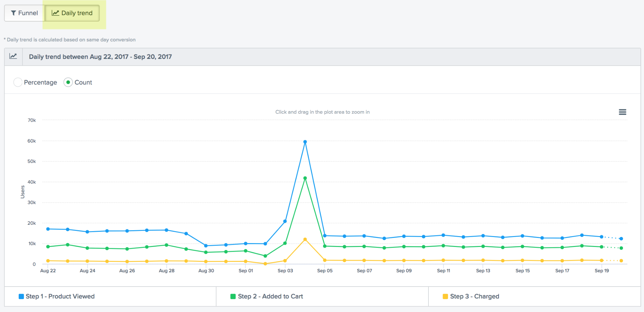
Task: Click the 'Click and drag in the plot area' hint
Action: pos(322,112)
